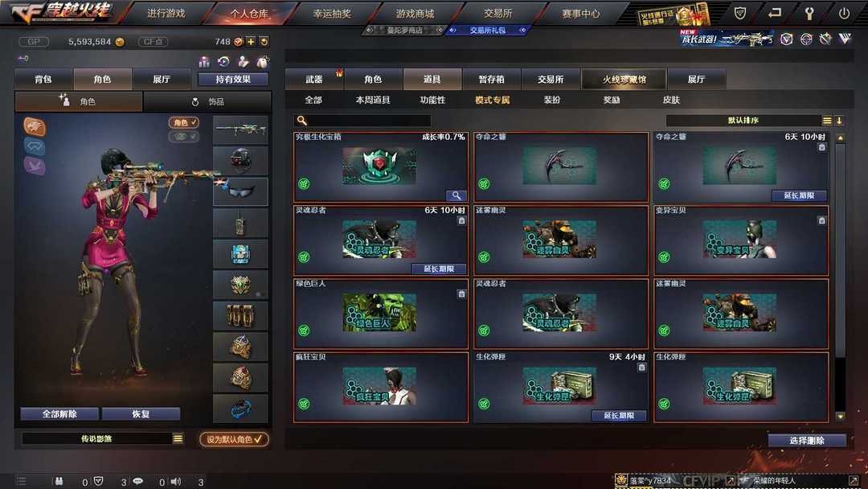This screenshot has width=868, height=489.
Task: Click the plus icon to add CF points
Action: [251, 42]
